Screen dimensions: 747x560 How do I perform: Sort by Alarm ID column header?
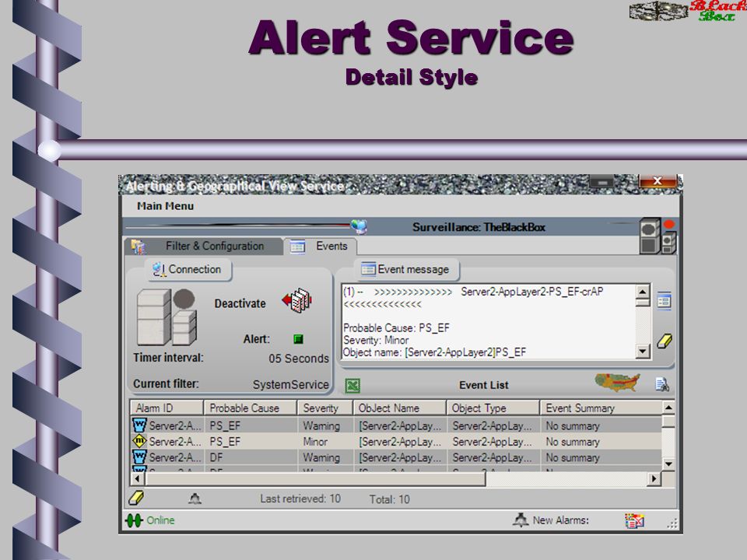pyautogui.click(x=167, y=408)
